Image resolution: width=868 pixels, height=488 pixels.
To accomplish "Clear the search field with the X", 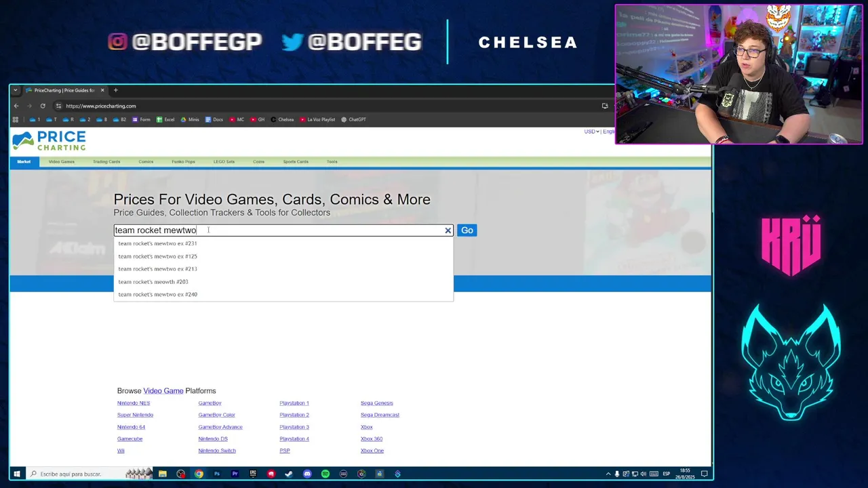I will point(448,230).
